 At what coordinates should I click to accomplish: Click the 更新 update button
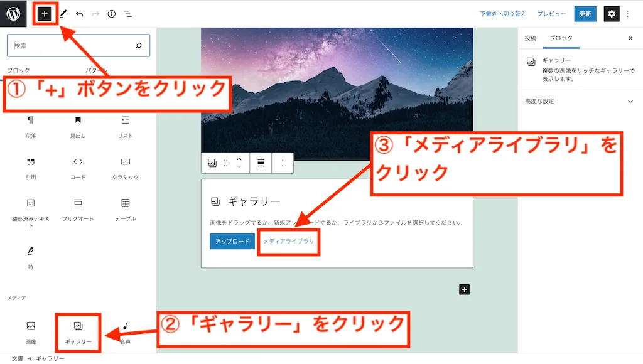tap(585, 14)
